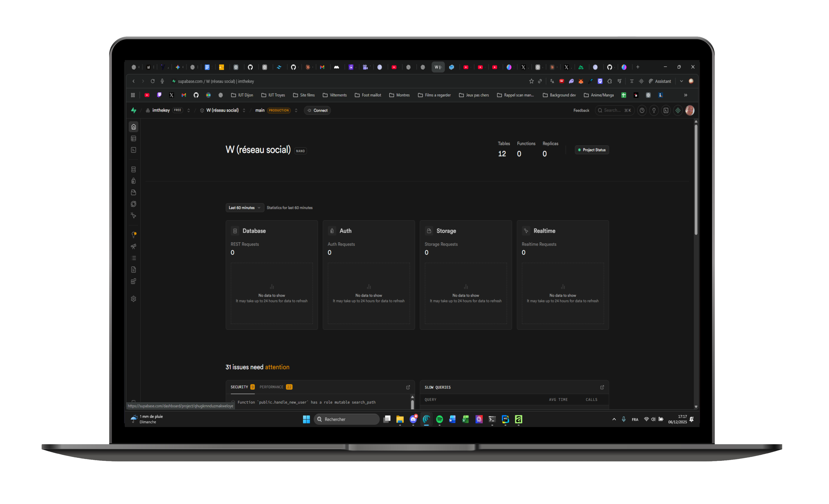Open Advisors lightbulb icon in sidebar
This screenshot has width=829, height=504.
point(134,235)
